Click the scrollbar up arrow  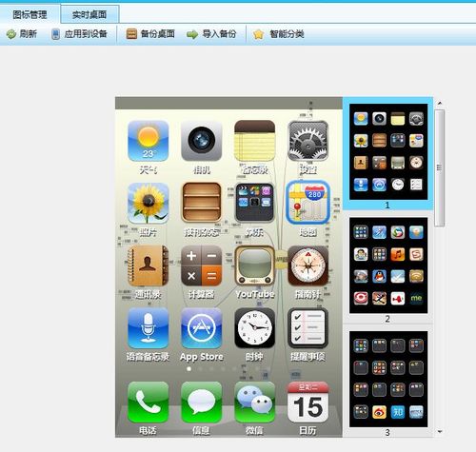[440, 103]
